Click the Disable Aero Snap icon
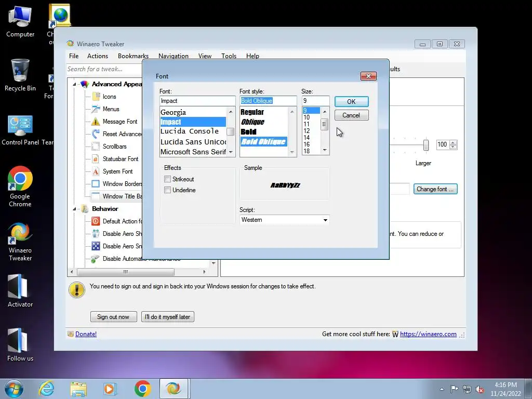The image size is (532, 399). point(96,246)
